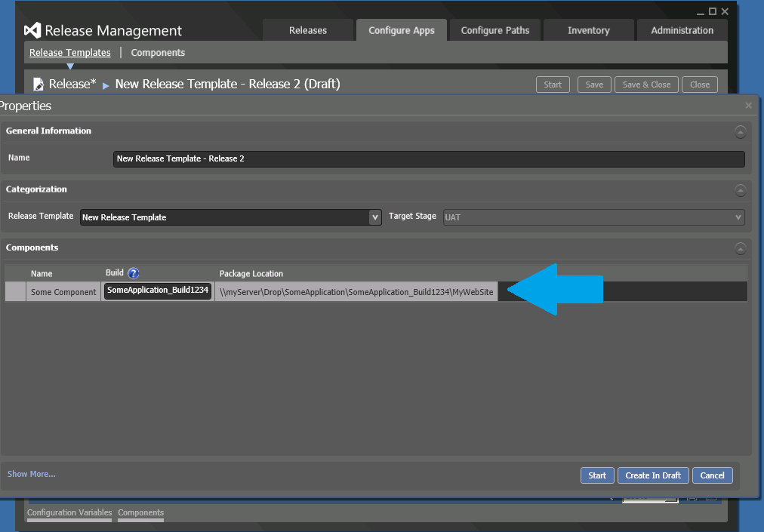Screen dimensions: 764x532
Task: Close the Properties dialog with X
Action: 748,106
